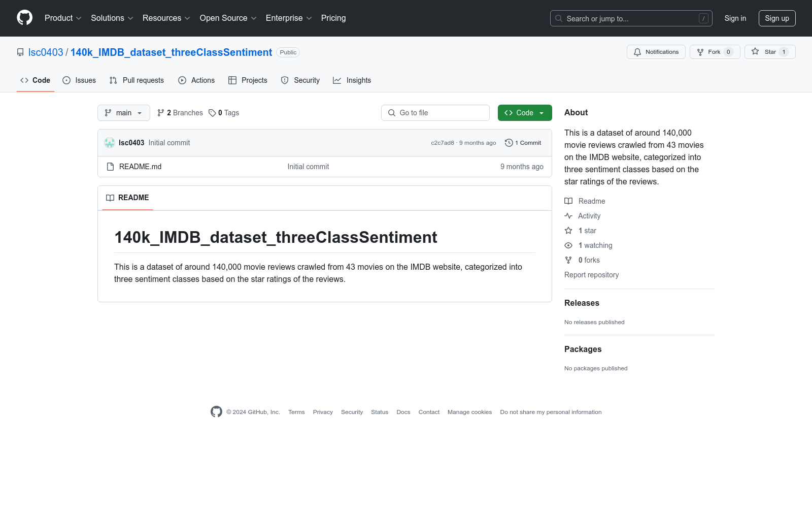View the 0 Tags list

pyautogui.click(x=224, y=113)
